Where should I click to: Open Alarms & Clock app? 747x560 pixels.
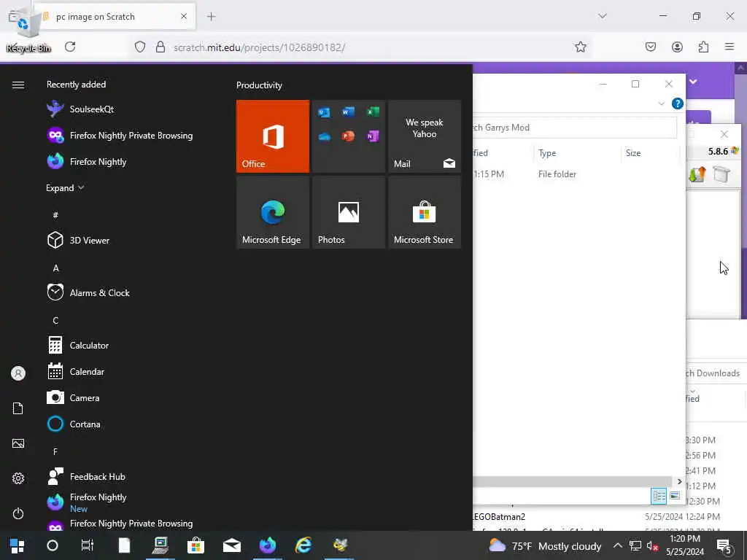point(88,292)
